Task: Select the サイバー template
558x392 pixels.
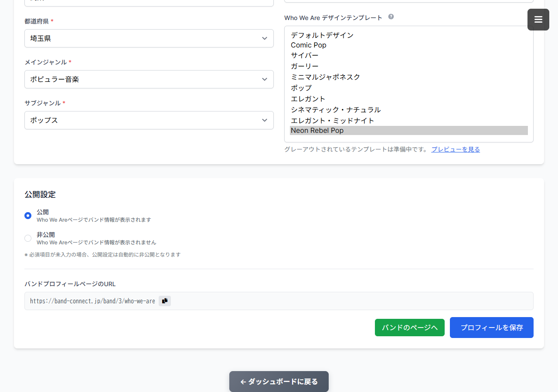Action: point(304,55)
